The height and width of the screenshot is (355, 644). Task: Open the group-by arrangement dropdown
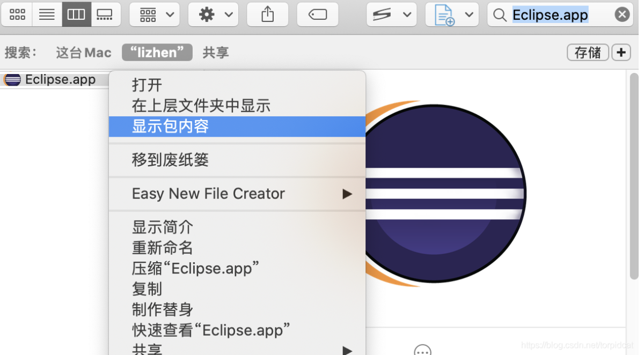point(155,14)
